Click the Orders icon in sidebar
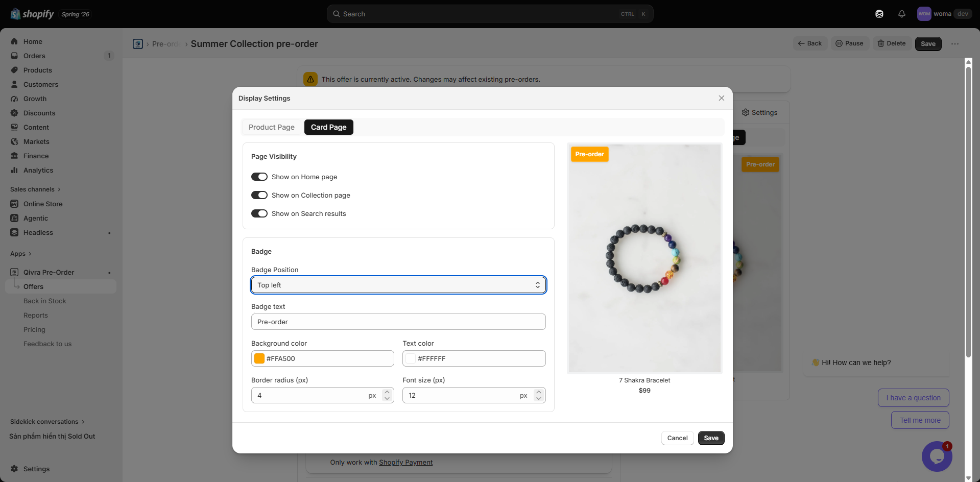 click(x=14, y=56)
